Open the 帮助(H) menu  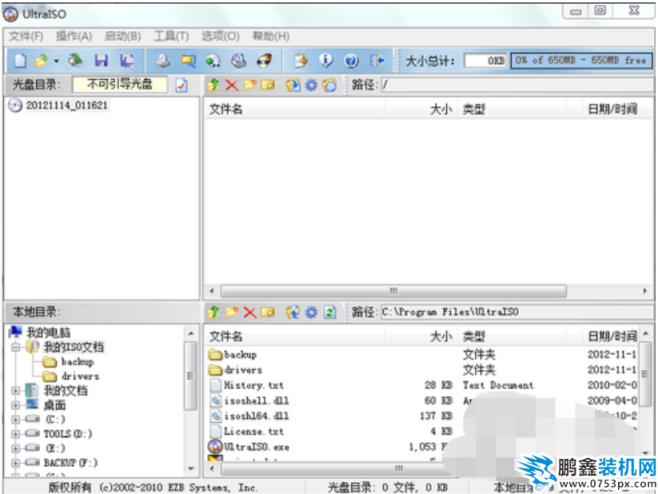pos(271,37)
